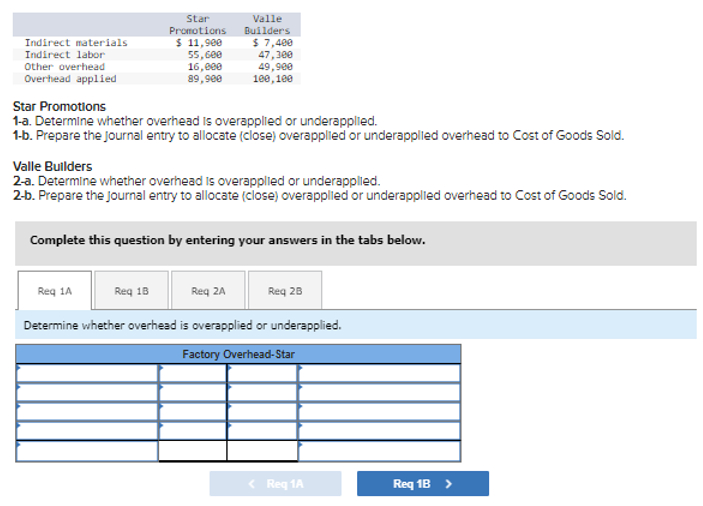Click Star Promotions indirect materials $ 11,900

[199, 43]
